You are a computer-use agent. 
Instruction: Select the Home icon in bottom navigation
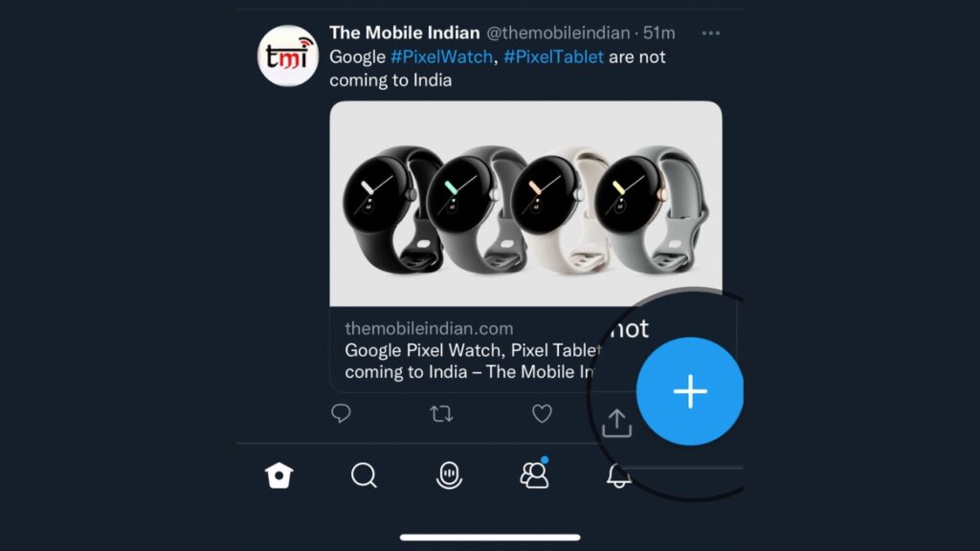click(278, 475)
